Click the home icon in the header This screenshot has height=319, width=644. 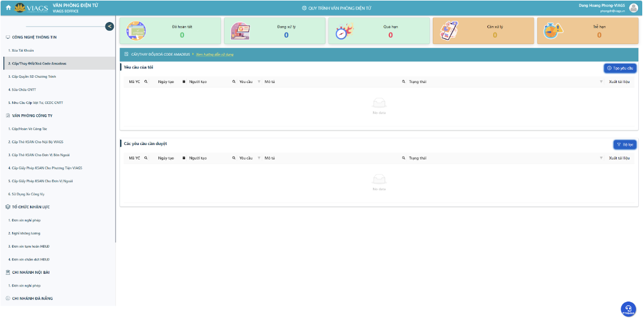click(8, 8)
